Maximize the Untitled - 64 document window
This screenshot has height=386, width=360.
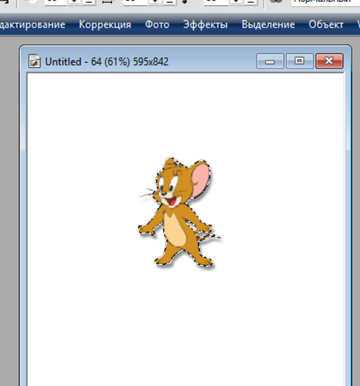tap(299, 61)
